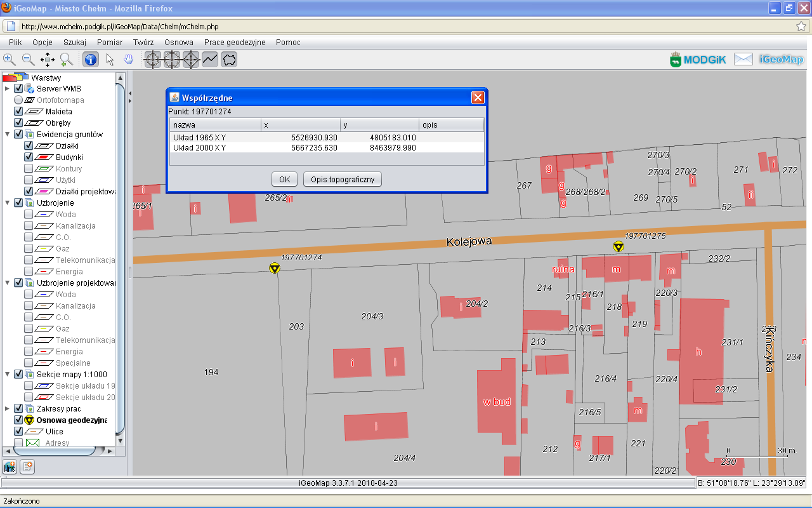Click the coordinates readout in status bar

coord(753,483)
